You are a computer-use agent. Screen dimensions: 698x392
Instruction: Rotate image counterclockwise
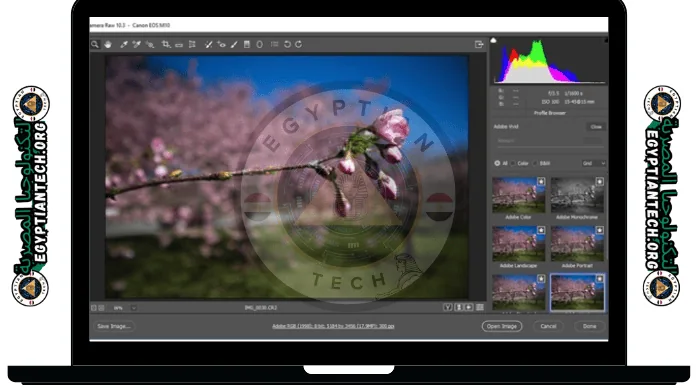click(287, 44)
